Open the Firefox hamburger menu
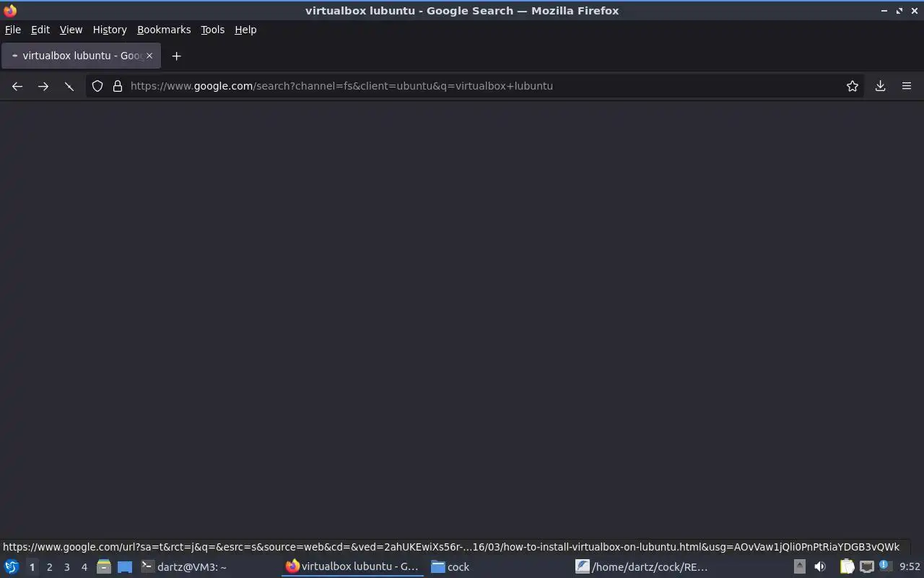Image resolution: width=924 pixels, height=578 pixels. 907,86
